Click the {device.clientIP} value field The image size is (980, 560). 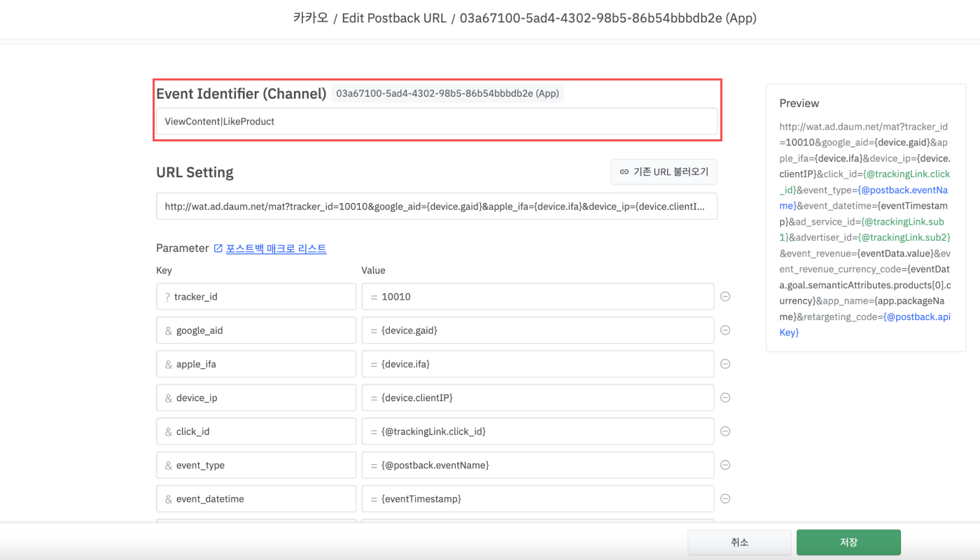538,397
